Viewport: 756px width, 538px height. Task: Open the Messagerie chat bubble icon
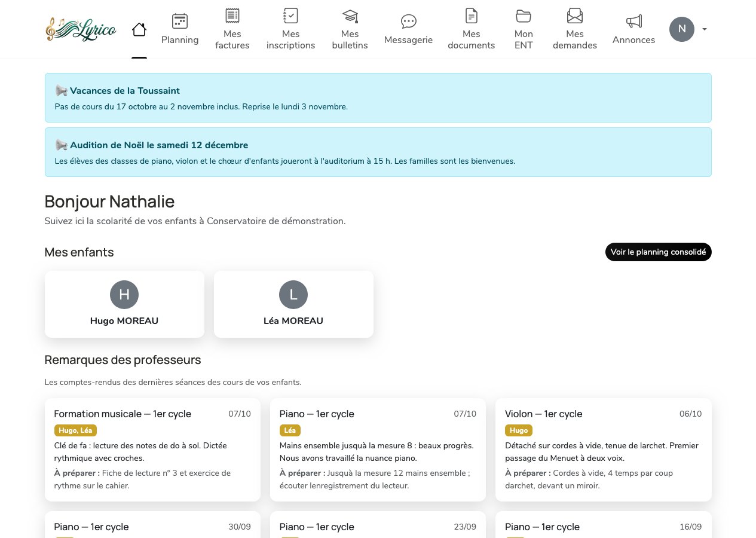tap(409, 22)
